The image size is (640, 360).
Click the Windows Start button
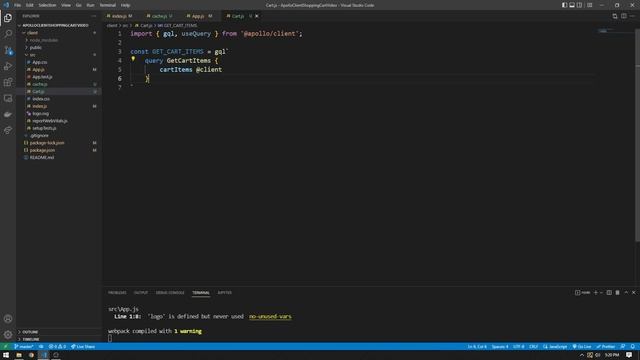tap(6, 355)
